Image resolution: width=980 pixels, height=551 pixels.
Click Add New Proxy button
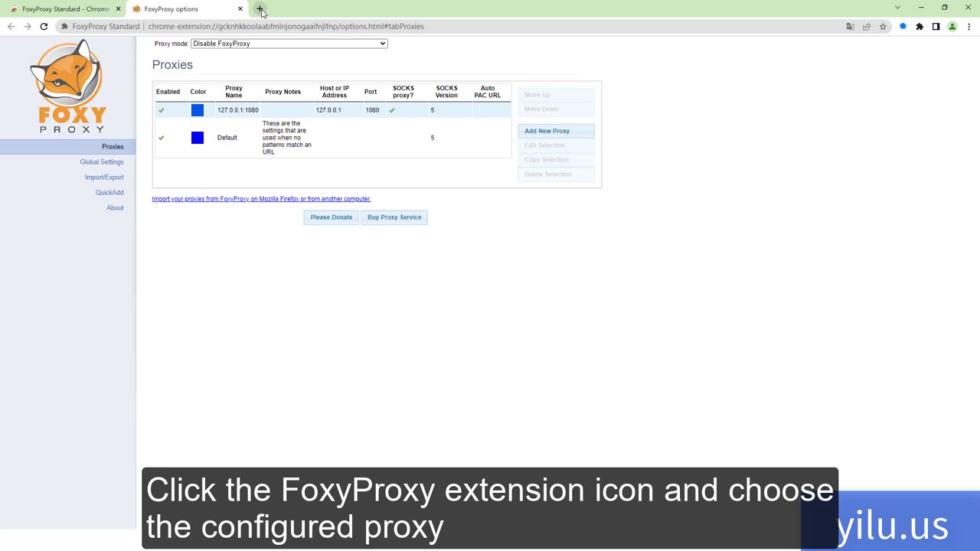(x=556, y=131)
